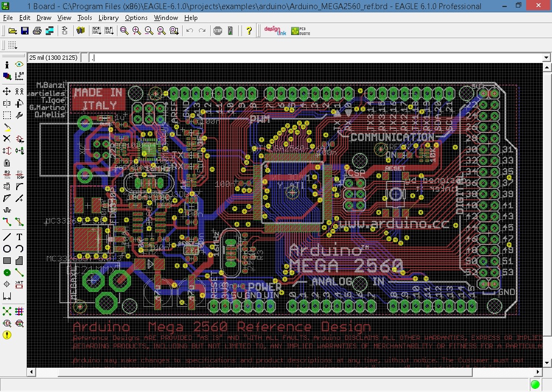Image resolution: width=552 pixels, height=392 pixels.
Task: Open the Library menu
Action: [108, 18]
